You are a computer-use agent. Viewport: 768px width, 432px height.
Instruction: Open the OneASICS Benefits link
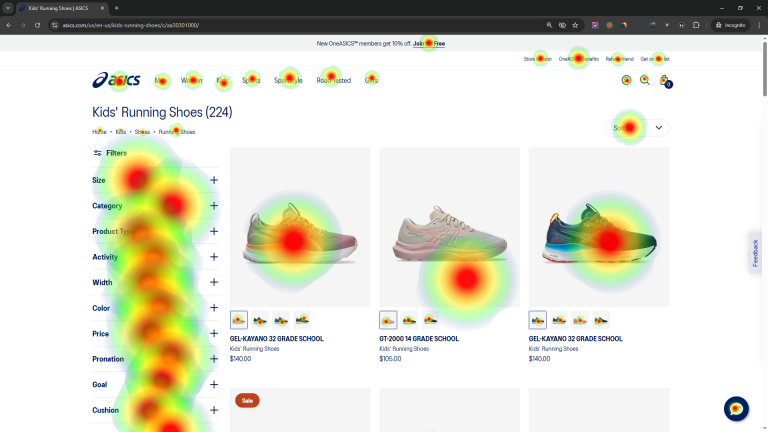point(578,59)
